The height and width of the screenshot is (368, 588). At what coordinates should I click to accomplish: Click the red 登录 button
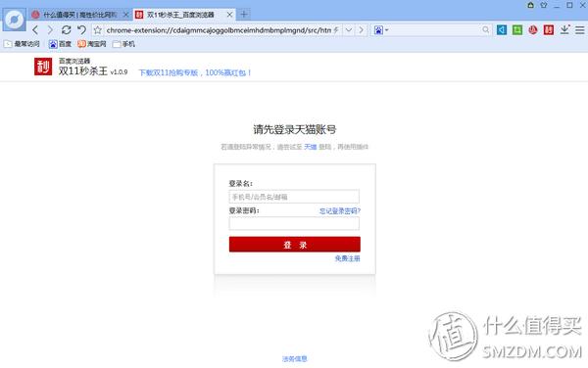coord(295,245)
